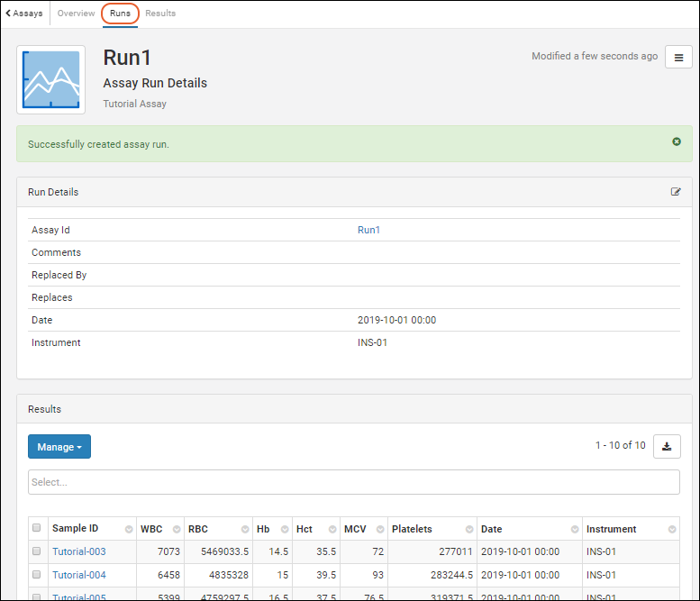Toggle the select-all rows checkbox
This screenshot has height=601, width=700.
coord(37,529)
